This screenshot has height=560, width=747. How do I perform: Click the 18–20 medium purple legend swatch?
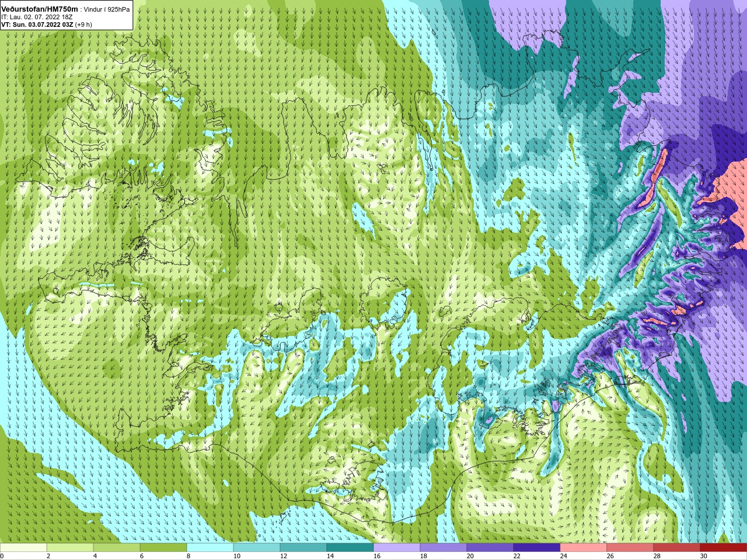click(444, 547)
